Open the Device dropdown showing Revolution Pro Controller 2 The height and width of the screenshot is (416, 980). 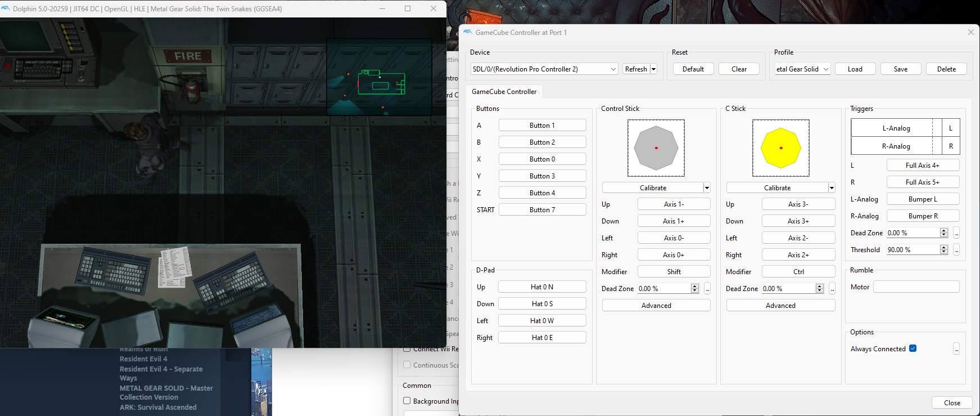click(x=544, y=69)
